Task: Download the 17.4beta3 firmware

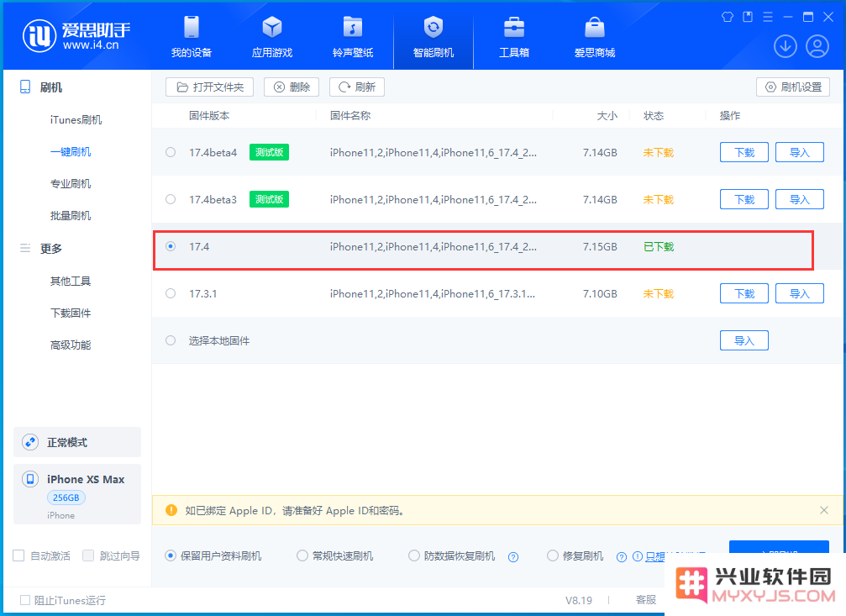Action: click(744, 199)
